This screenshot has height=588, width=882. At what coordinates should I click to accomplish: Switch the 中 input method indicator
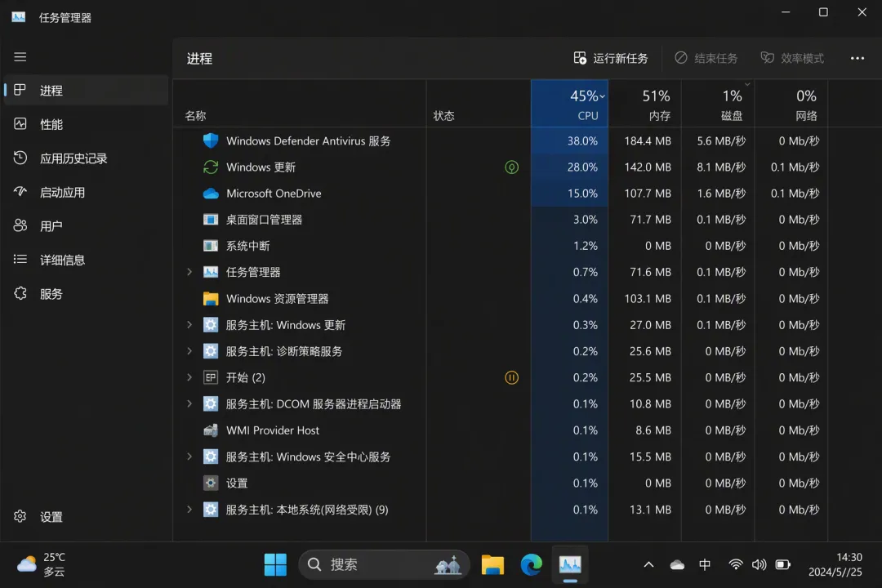click(704, 564)
